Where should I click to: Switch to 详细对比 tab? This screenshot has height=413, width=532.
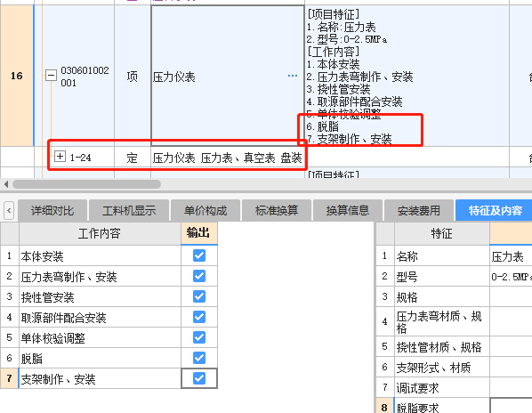pos(52,210)
